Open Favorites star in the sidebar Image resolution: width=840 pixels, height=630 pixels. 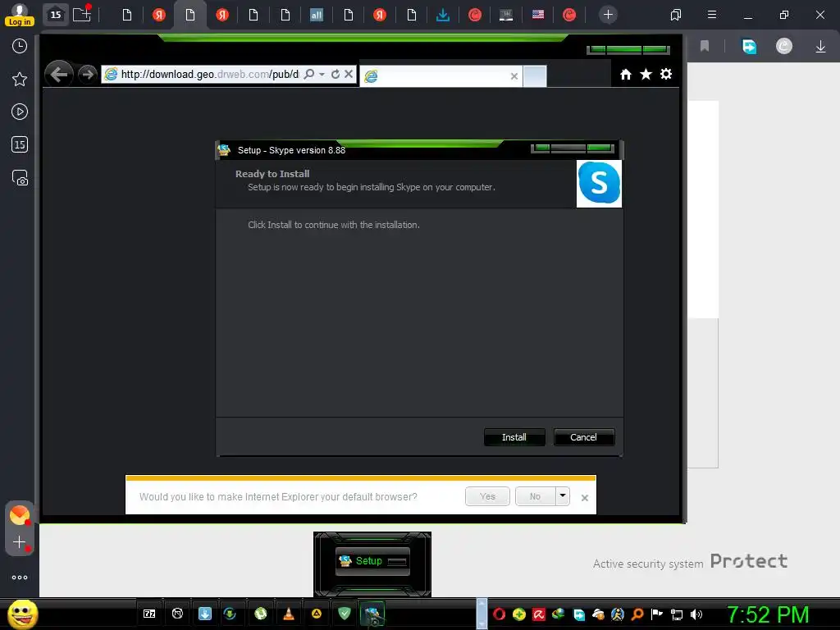pos(20,80)
